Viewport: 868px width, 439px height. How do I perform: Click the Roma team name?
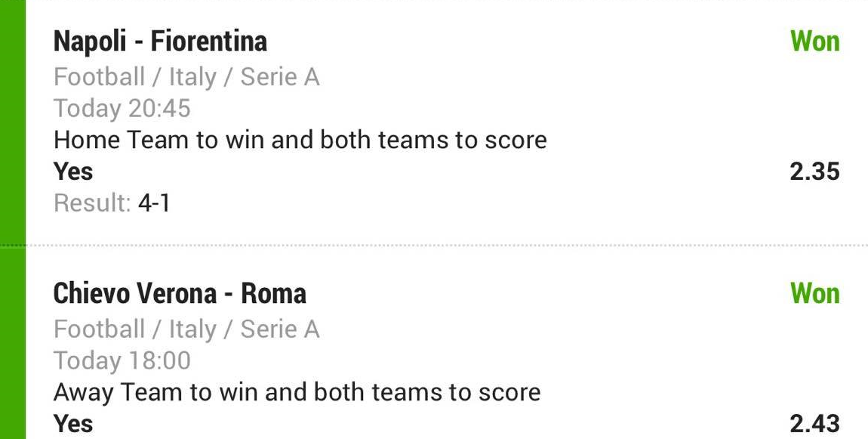[x=273, y=293]
